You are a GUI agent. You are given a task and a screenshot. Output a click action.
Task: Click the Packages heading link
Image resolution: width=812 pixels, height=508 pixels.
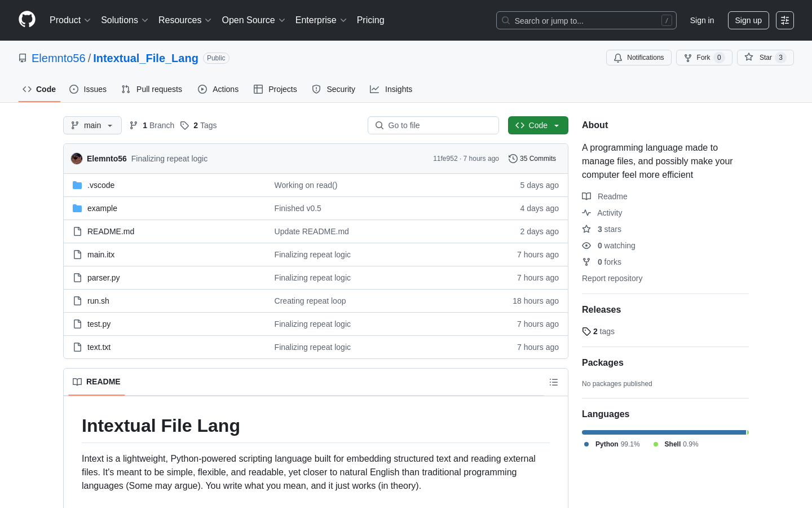coord(603,363)
